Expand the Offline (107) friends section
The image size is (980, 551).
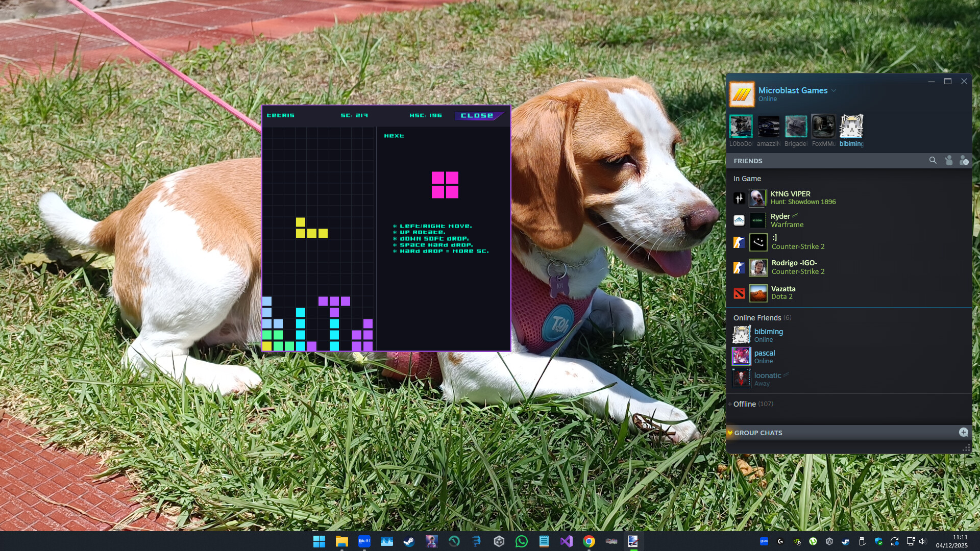pos(751,404)
